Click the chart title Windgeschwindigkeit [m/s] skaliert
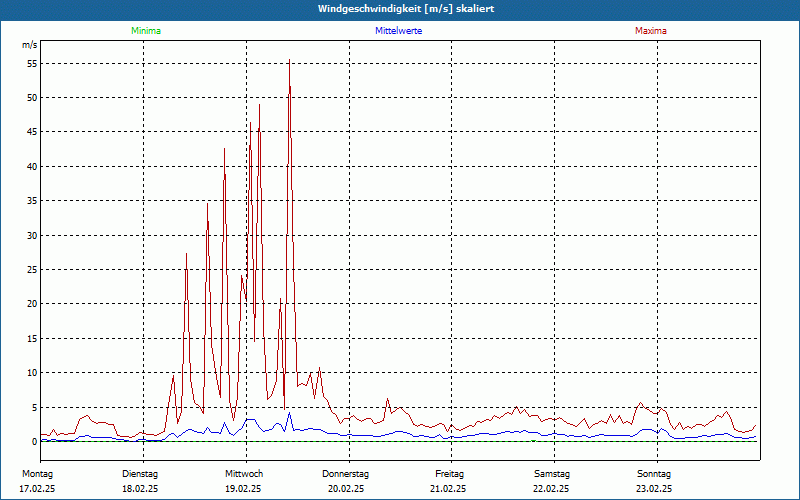The height and width of the screenshot is (500, 800). point(406,9)
